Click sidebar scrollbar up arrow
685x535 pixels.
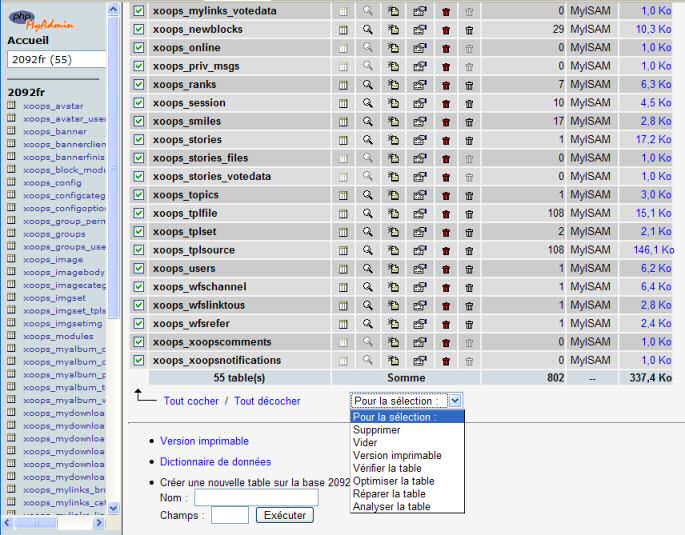pos(113,9)
